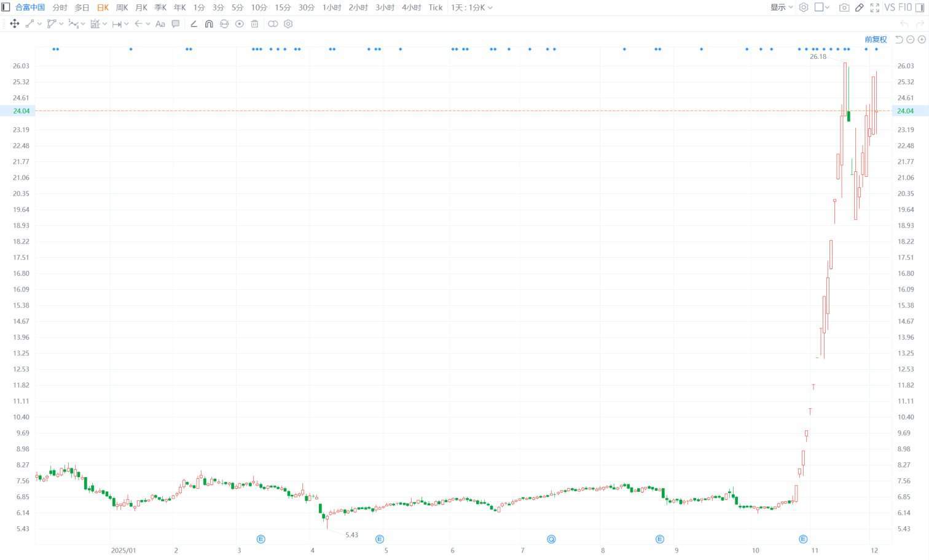Select the 周K weekly candlestick tab
Viewport: 929px width, 560px height.
pos(122,7)
